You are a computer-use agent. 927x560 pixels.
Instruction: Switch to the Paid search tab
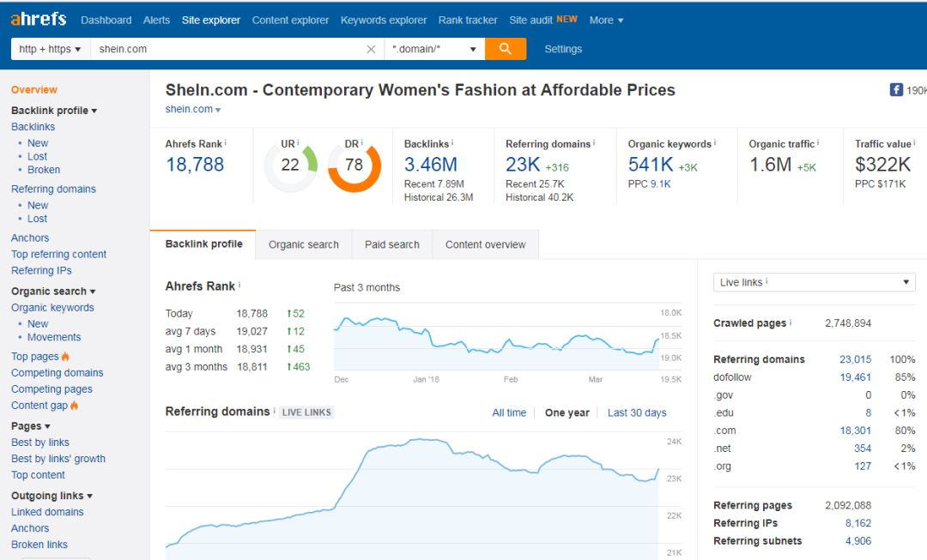[x=392, y=244]
